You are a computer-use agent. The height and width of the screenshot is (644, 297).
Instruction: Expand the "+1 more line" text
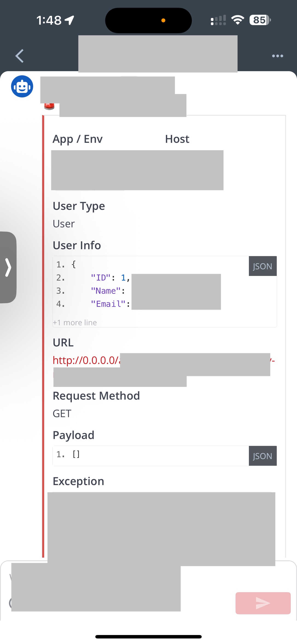click(75, 322)
